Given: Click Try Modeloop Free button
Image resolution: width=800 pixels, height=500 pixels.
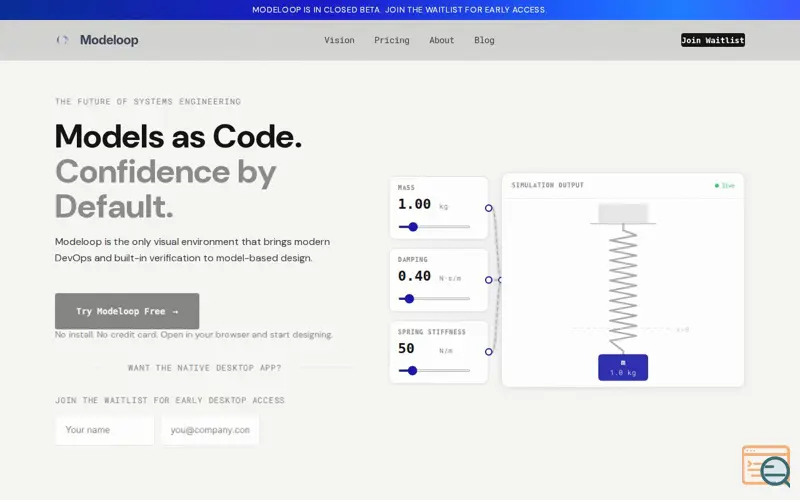Looking at the screenshot, I should [x=127, y=311].
